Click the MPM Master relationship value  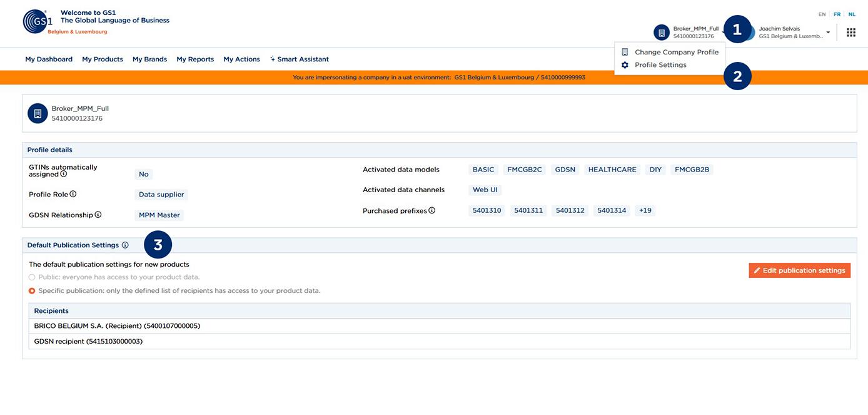coord(159,215)
